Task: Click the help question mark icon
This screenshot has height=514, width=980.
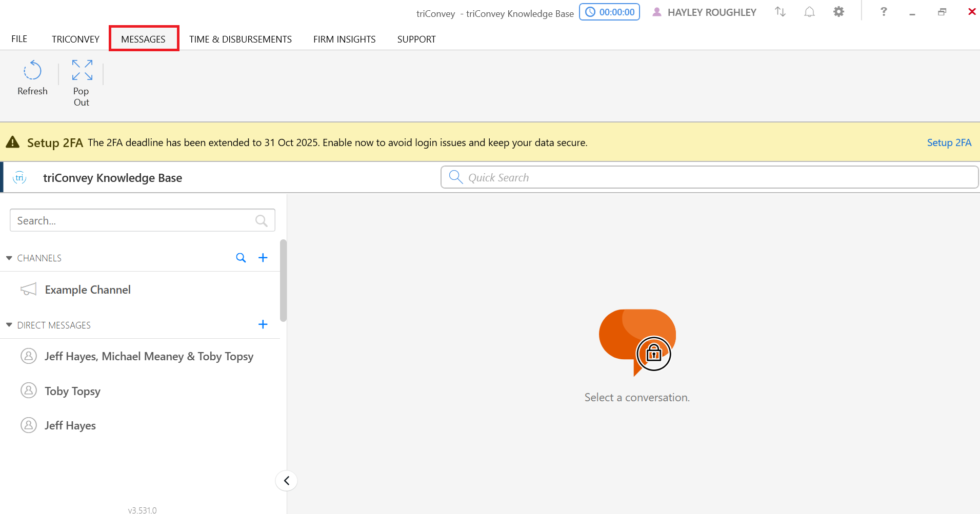Action: tap(884, 11)
